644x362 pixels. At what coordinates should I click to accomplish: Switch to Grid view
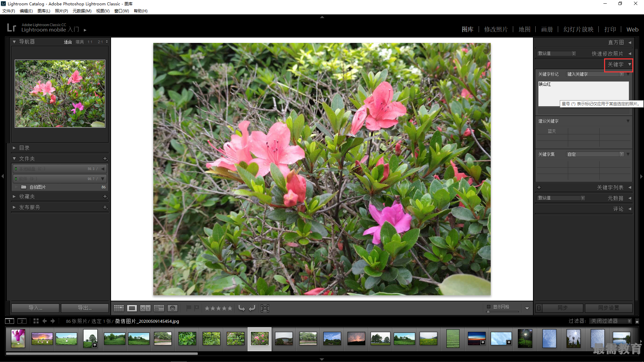(x=119, y=308)
